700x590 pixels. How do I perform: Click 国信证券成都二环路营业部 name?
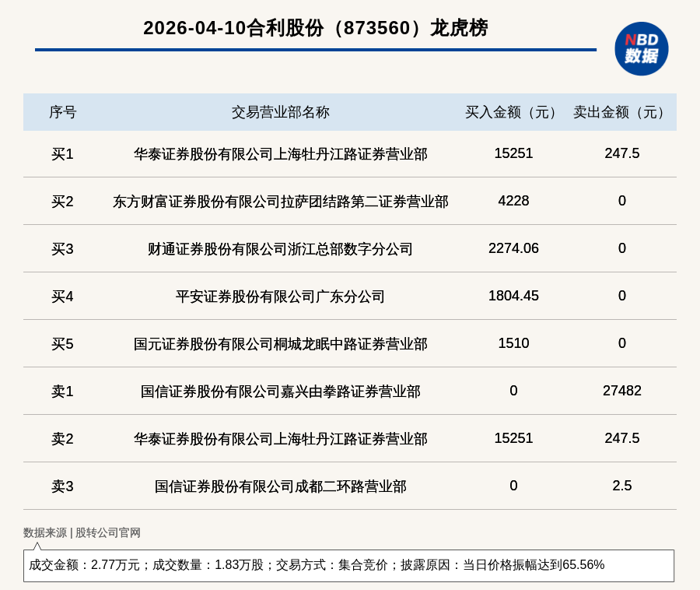280,486
